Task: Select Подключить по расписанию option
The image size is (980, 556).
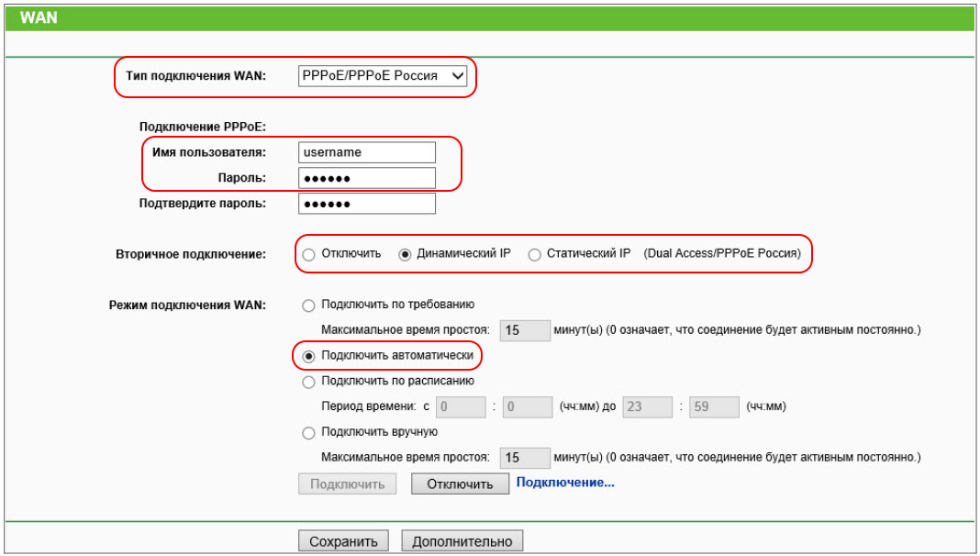Action: click(308, 383)
